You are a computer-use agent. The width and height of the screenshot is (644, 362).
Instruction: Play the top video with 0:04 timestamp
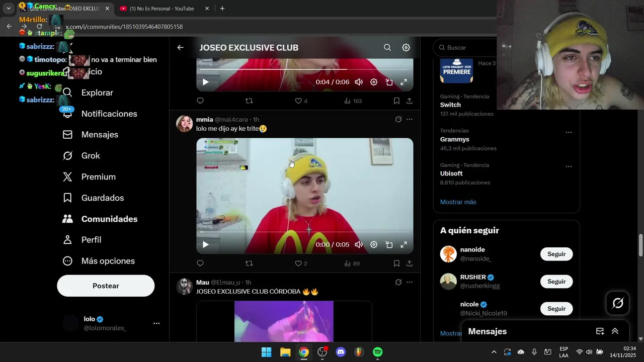tap(205, 82)
